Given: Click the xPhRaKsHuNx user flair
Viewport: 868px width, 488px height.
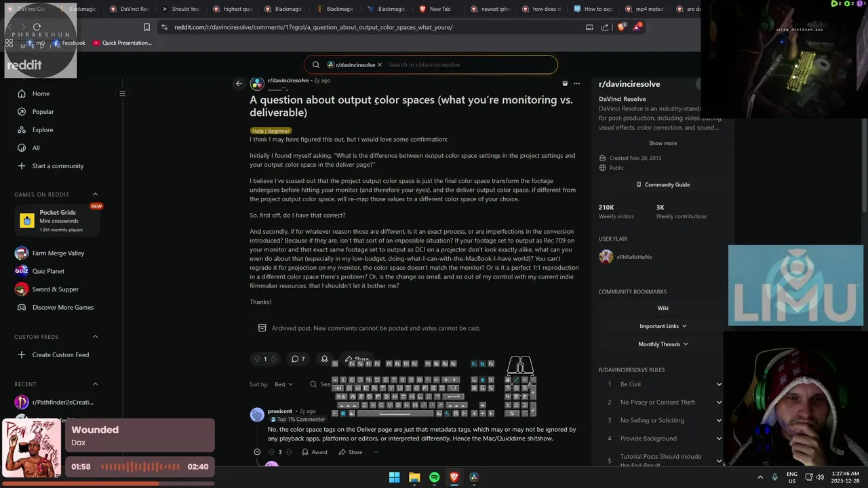Looking at the screenshot, I should 634,258.
